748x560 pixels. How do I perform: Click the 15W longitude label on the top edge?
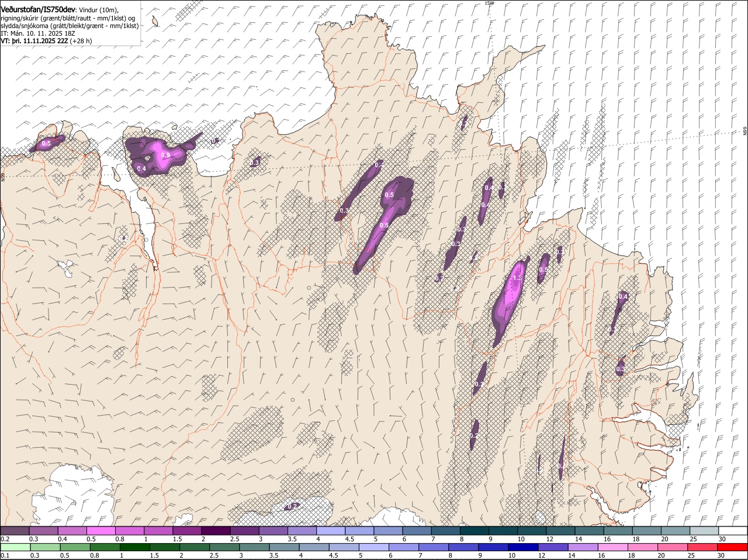click(x=489, y=3)
